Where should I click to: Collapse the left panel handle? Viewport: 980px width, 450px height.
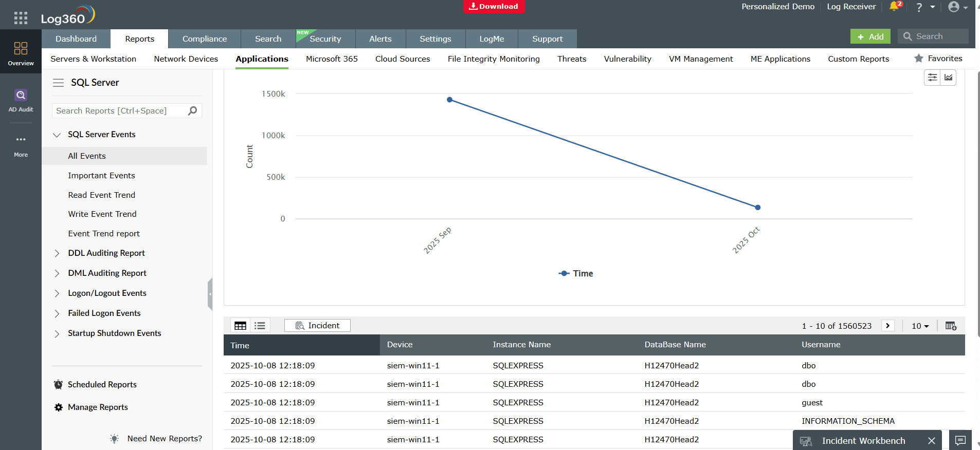210,294
